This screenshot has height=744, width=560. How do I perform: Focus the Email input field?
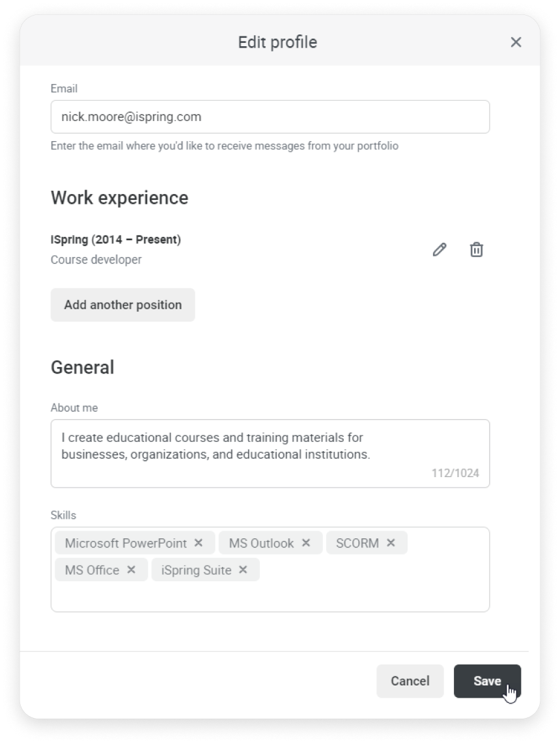[270, 117]
